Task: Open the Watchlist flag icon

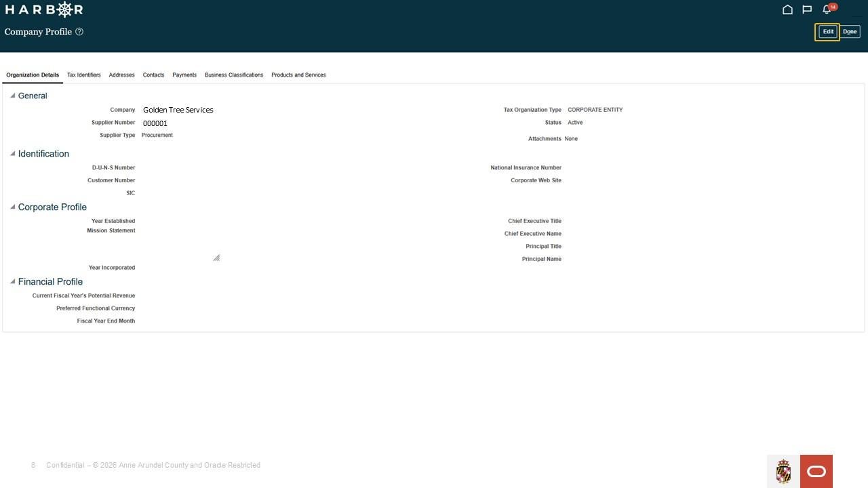Action: [x=807, y=9]
